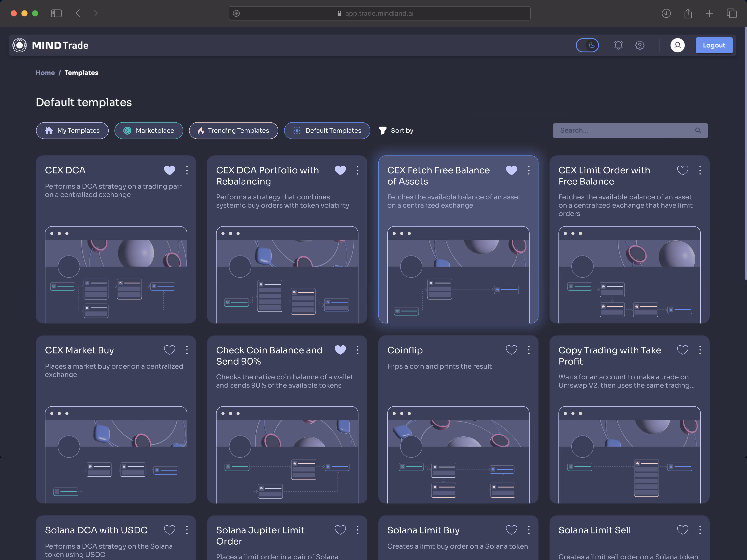Select the Trending Templates tab
Viewport: 747px width, 560px height.
pos(233,131)
